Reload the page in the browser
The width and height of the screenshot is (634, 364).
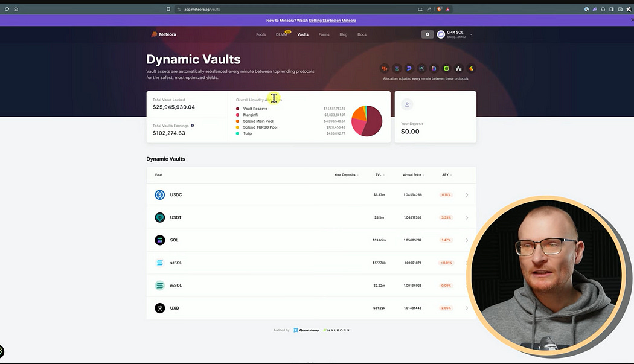tap(7, 9)
